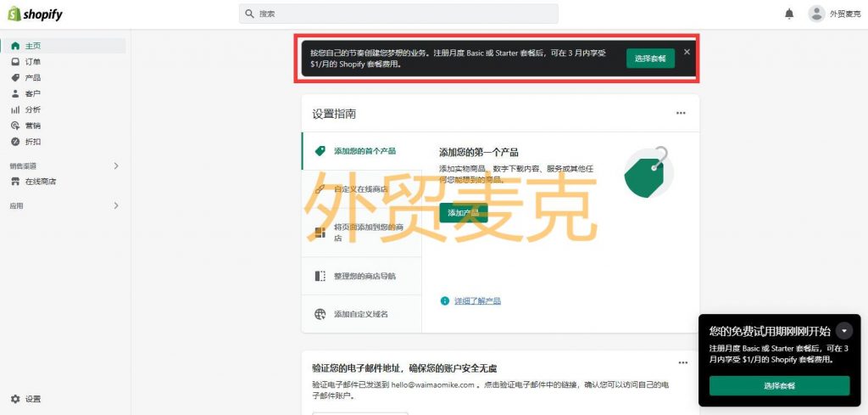Open 设置指南 three-dot menu
Image resolution: width=868 pixels, height=415 pixels.
pyautogui.click(x=681, y=113)
